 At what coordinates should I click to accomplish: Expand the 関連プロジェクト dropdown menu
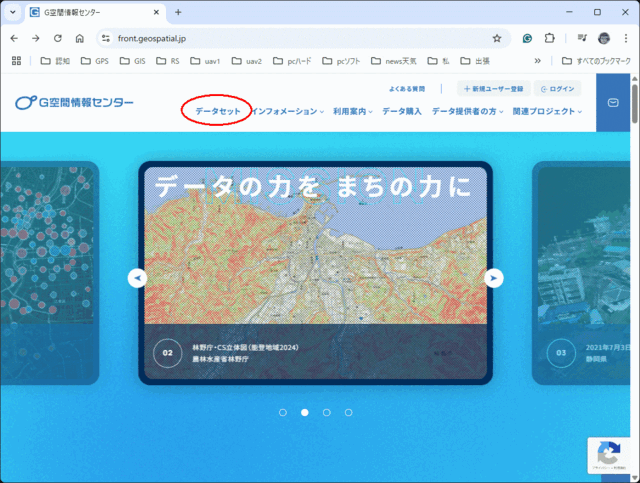tap(547, 111)
